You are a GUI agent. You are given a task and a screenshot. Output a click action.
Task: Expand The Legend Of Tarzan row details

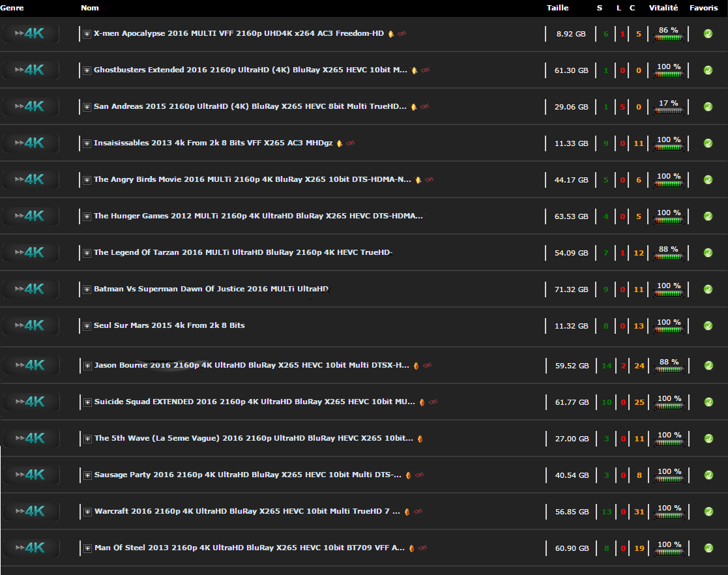[x=87, y=253]
